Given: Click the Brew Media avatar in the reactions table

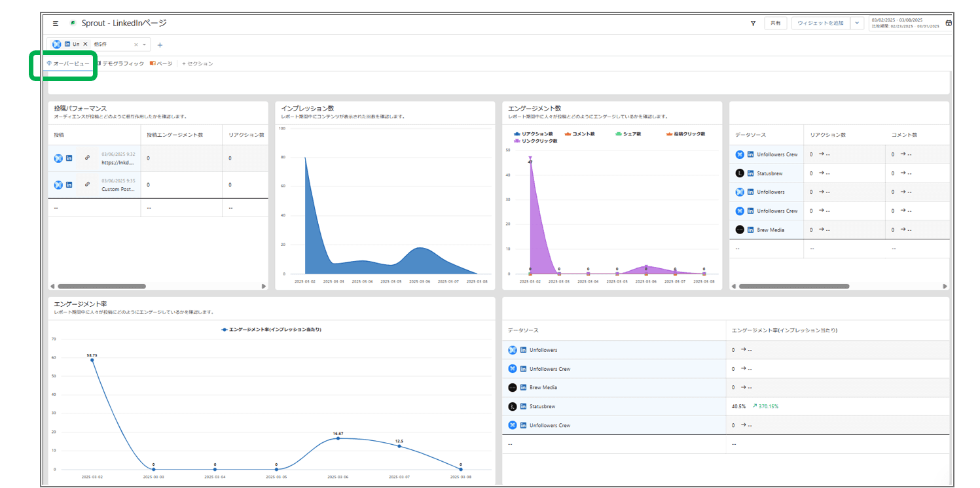Looking at the screenshot, I should (x=740, y=230).
